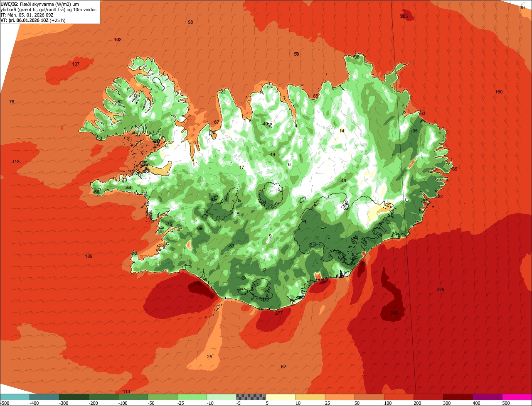Click the '200' legend label
The width and height of the screenshot is (532, 406).
click(x=417, y=403)
